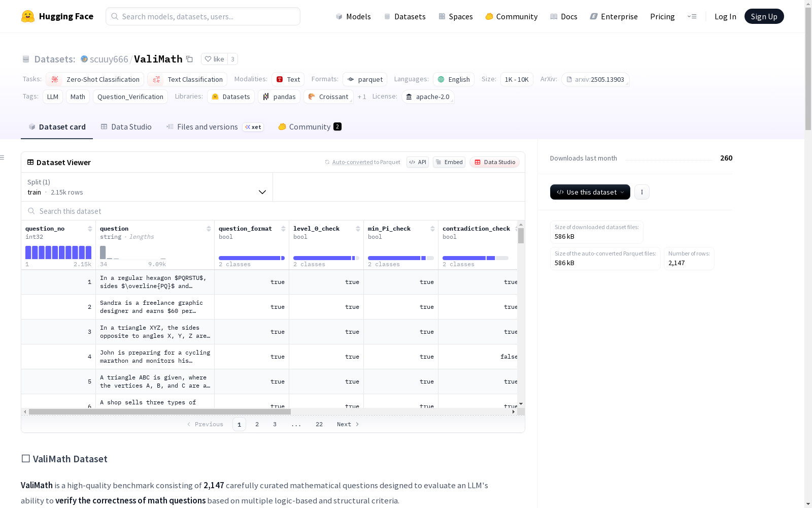Open Data Studio red button

click(495, 162)
